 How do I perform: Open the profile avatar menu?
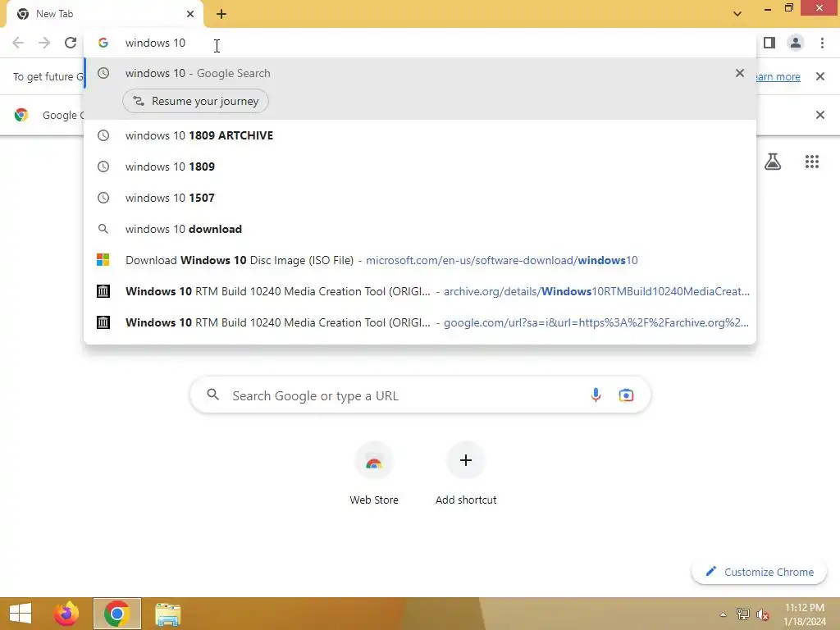pos(796,43)
